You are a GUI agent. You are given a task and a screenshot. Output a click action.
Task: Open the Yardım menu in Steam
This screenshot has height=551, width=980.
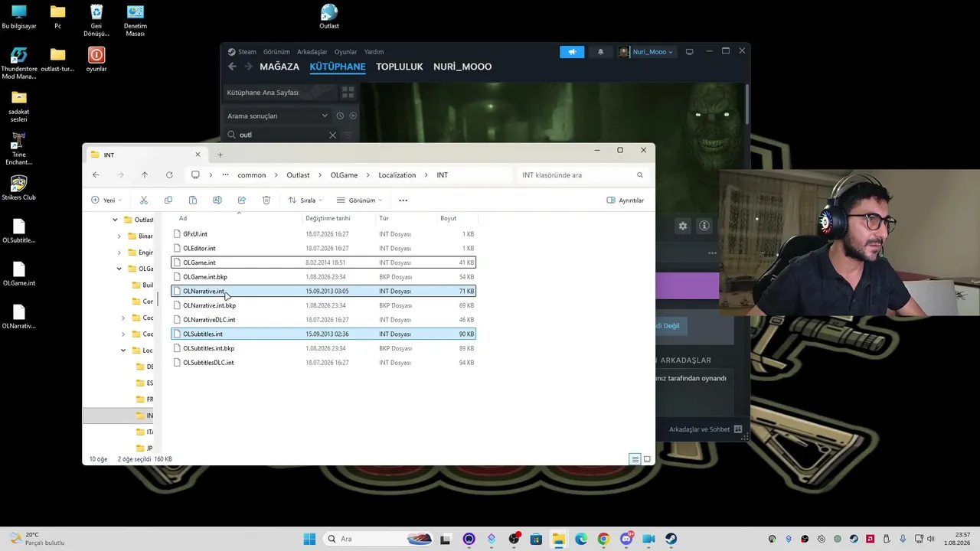(374, 52)
